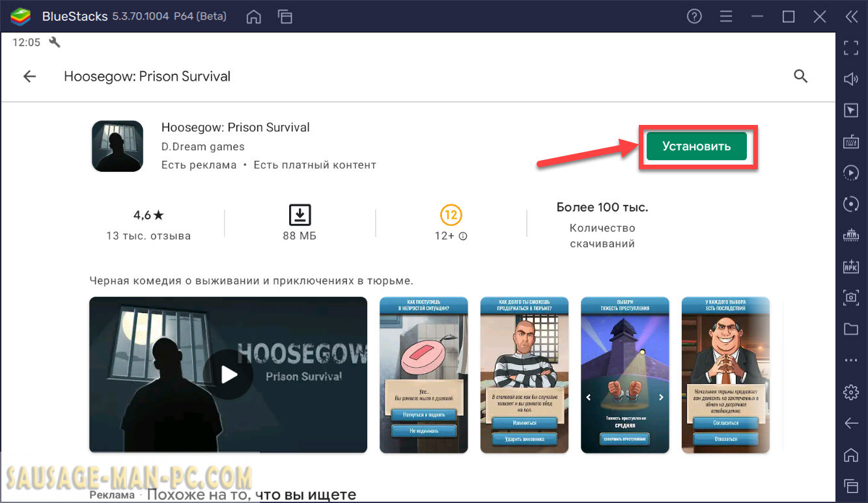
Task: Open the D.Dream games developer page
Action: click(x=203, y=146)
